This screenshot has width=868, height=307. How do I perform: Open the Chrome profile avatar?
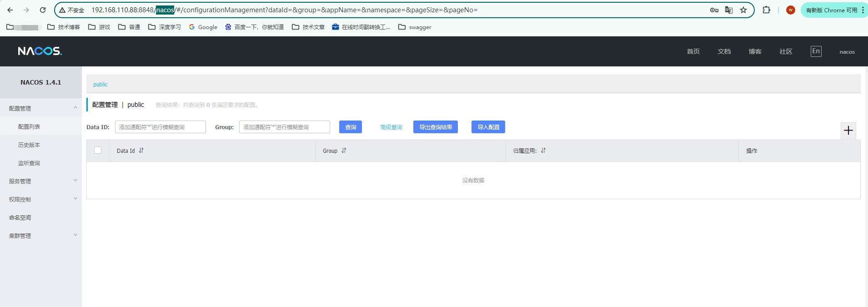tap(791, 10)
